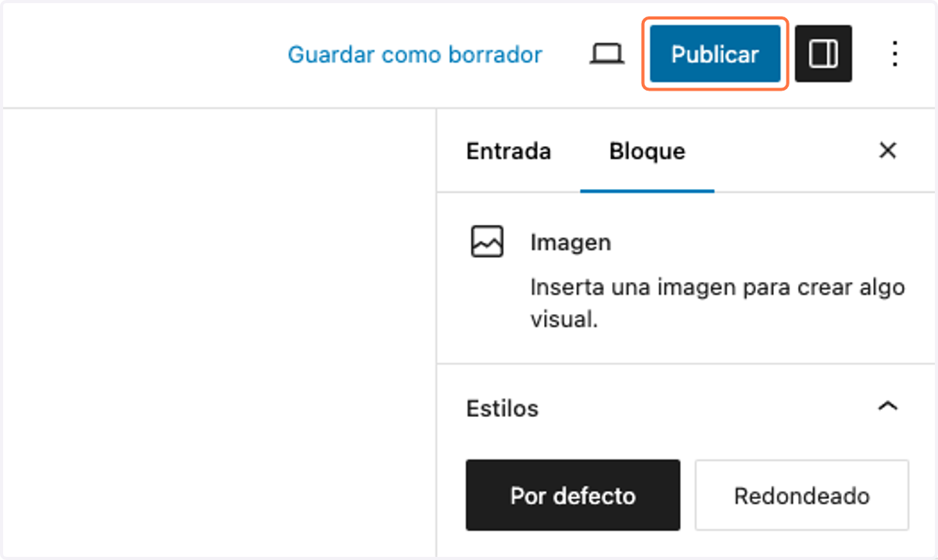Click the Estilos section heading
Image resolution: width=938 pixels, height=560 pixels.
(502, 408)
